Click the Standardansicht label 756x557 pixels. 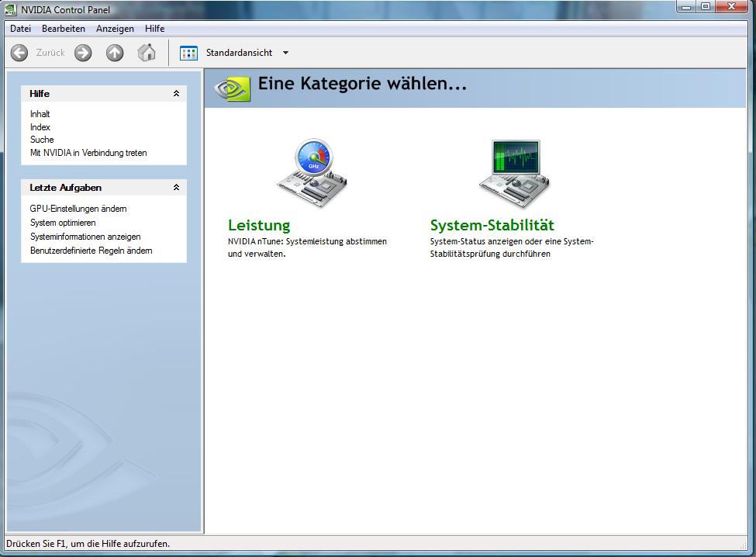[239, 53]
